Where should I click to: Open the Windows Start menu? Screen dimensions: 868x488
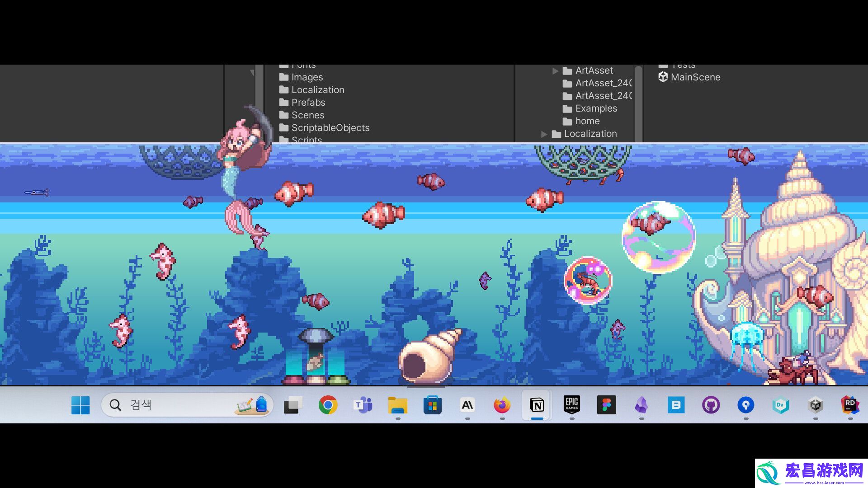click(80, 405)
